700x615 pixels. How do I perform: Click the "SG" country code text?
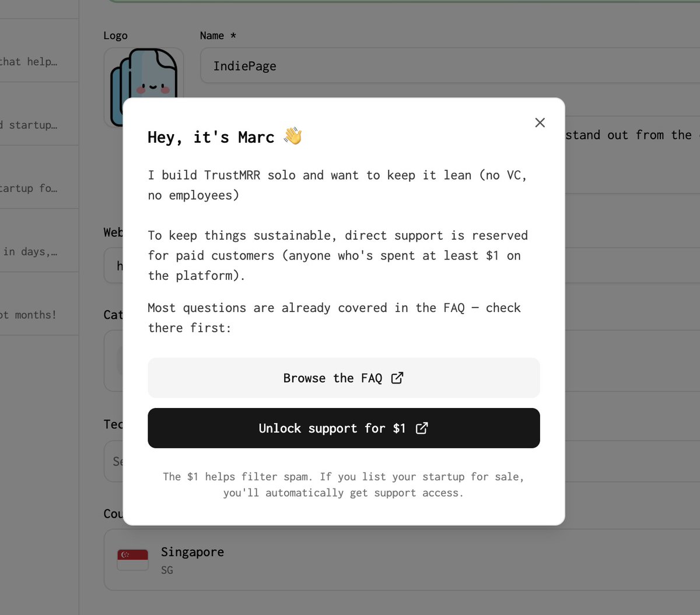click(x=167, y=570)
